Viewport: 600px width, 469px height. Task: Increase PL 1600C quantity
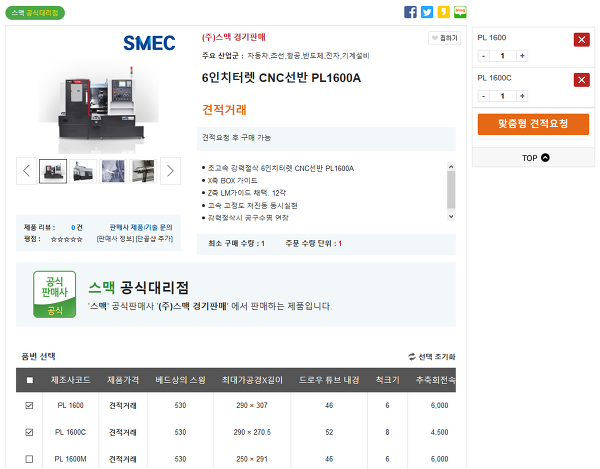[522, 96]
